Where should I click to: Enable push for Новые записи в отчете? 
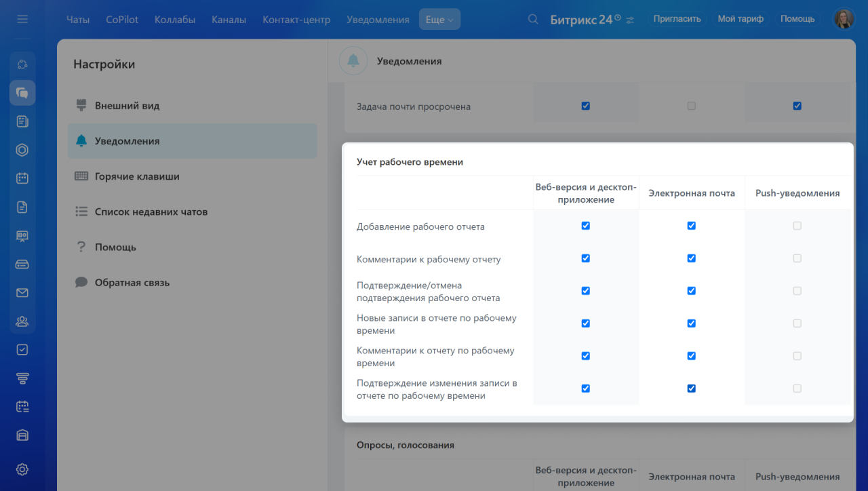[797, 323]
